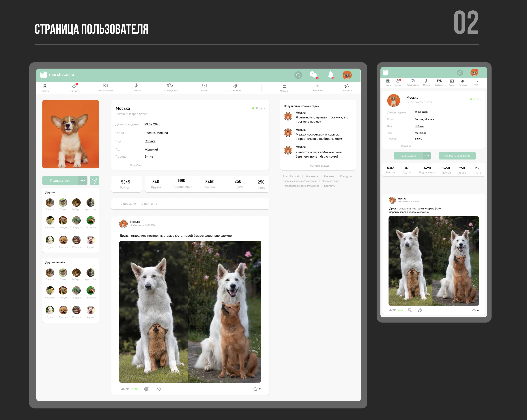Share the desktop post with arrow icon
Image resolution: width=527 pixels, height=420 pixels.
(159, 389)
